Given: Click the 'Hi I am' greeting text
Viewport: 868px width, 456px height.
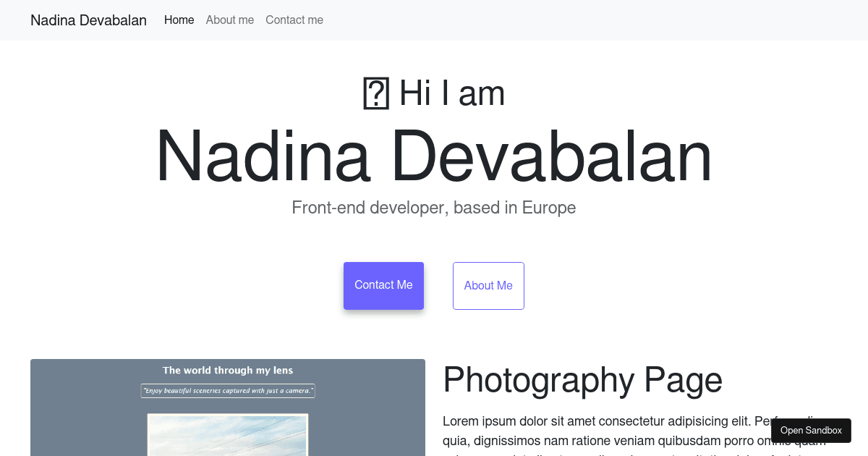Looking at the screenshot, I should click(x=450, y=93).
